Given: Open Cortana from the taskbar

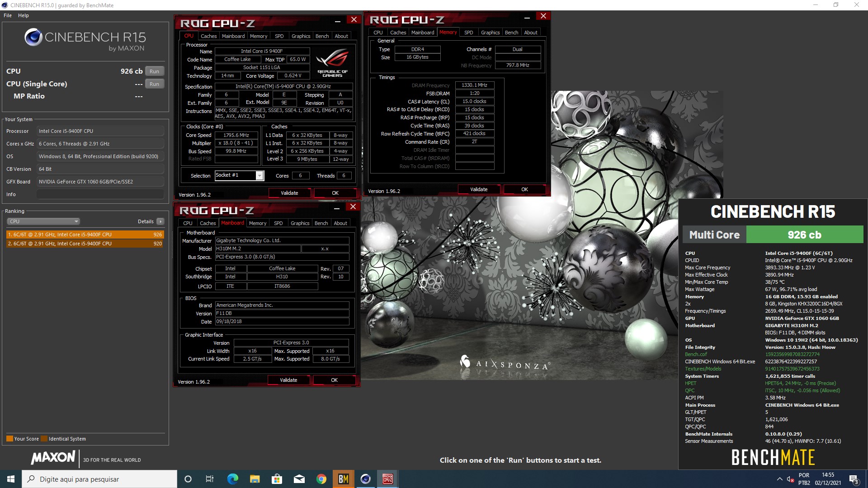Looking at the screenshot, I should tap(188, 479).
